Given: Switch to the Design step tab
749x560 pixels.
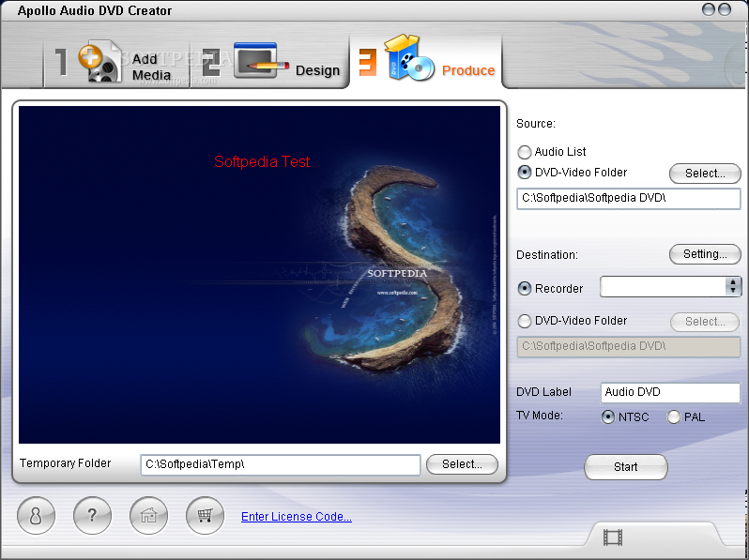Looking at the screenshot, I should coord(270,63).
